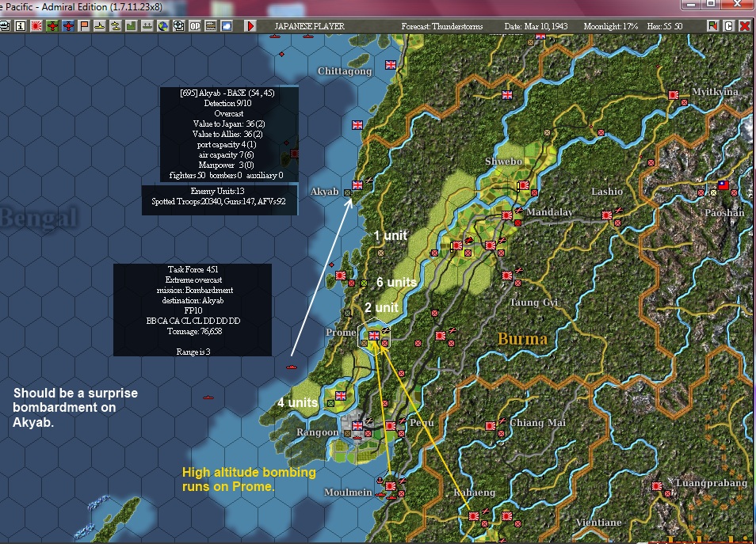Click the Date: Mar 10, 1943 text
The height and width of the screenshot is (544, 756).
pyautogui.click(x=536, y=26)
